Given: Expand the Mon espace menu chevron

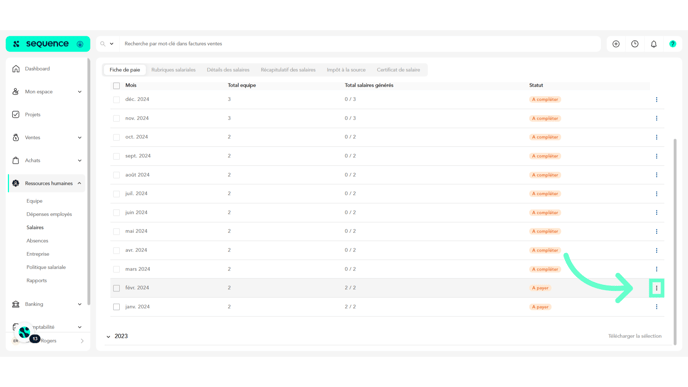Looking at the screenshot, I should (x=79, y=92).
